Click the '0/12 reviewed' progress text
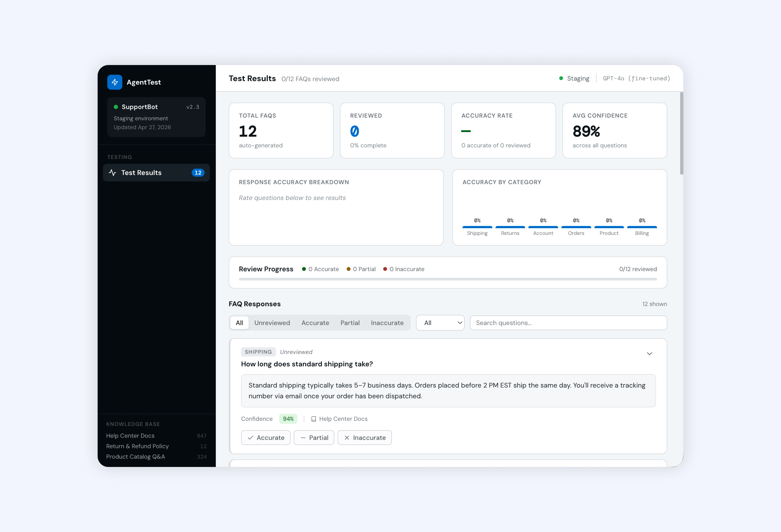This screenshot has height=532, width=781. click(x=638, y=269)
